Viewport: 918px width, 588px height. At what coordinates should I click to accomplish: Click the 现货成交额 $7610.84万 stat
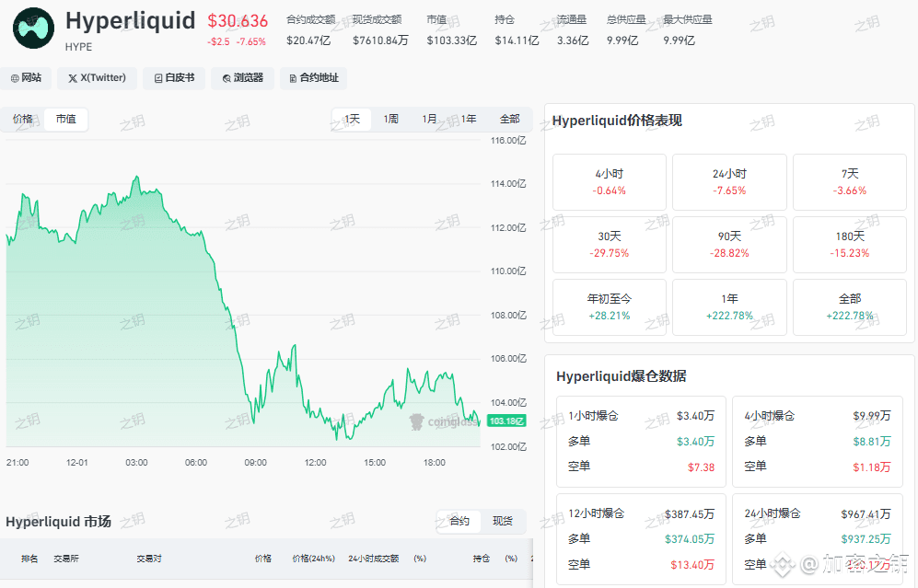point(380,29)
